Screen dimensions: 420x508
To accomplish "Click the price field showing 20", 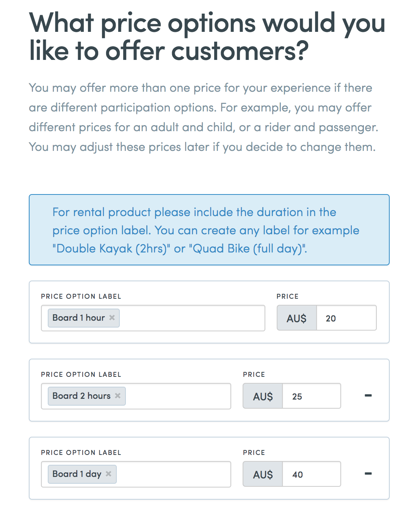I will coord(346,318).
